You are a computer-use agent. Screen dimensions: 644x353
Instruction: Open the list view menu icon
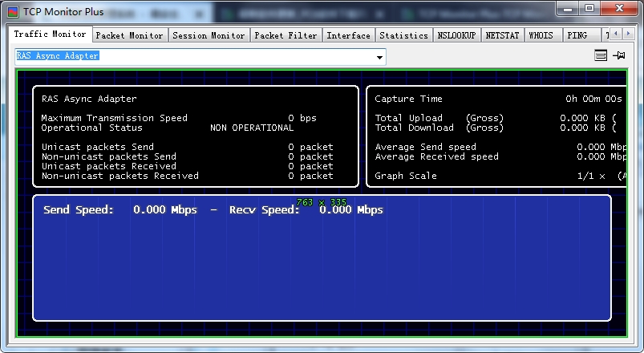[x=601, y=55]
